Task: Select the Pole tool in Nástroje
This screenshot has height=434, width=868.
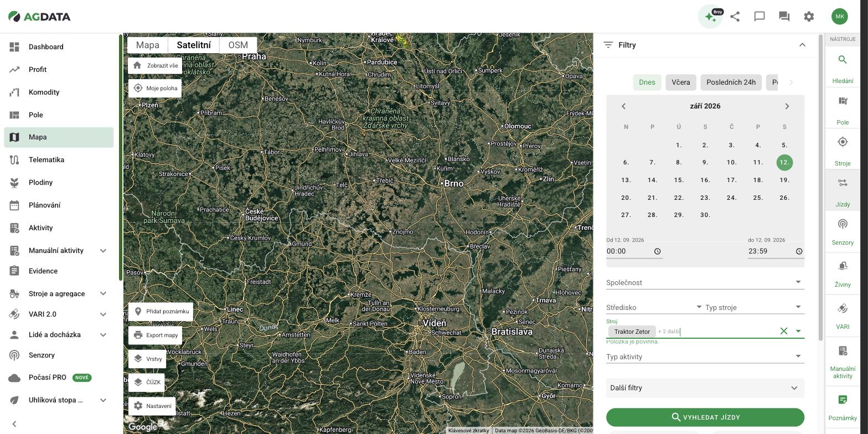Action: click(x=843, y=109)
